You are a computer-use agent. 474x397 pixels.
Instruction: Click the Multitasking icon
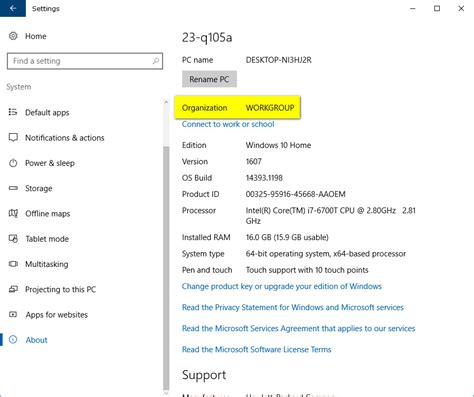click(x=13, y=264)
